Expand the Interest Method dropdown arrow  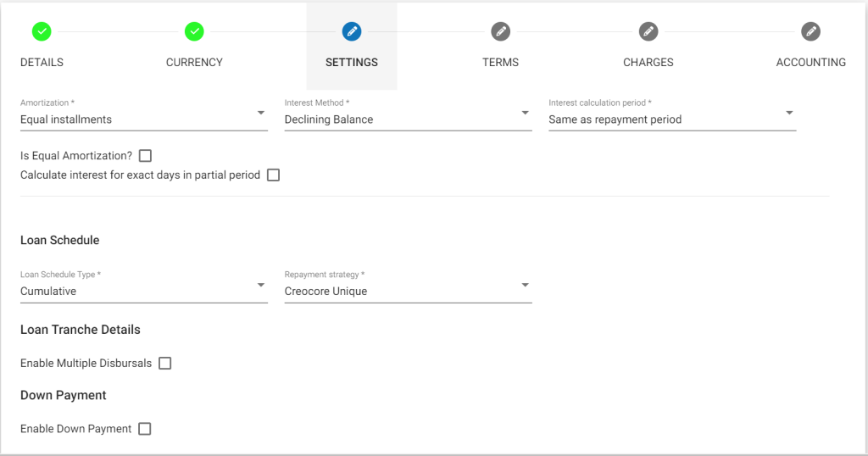(525, 114)
